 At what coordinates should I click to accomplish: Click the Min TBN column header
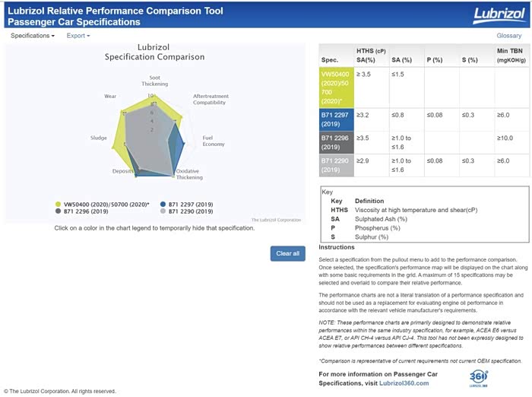(511, 54)
